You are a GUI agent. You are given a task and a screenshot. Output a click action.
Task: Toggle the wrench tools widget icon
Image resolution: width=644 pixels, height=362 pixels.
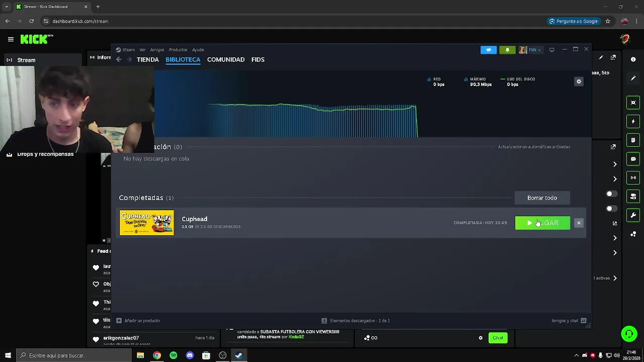(633, 215)
